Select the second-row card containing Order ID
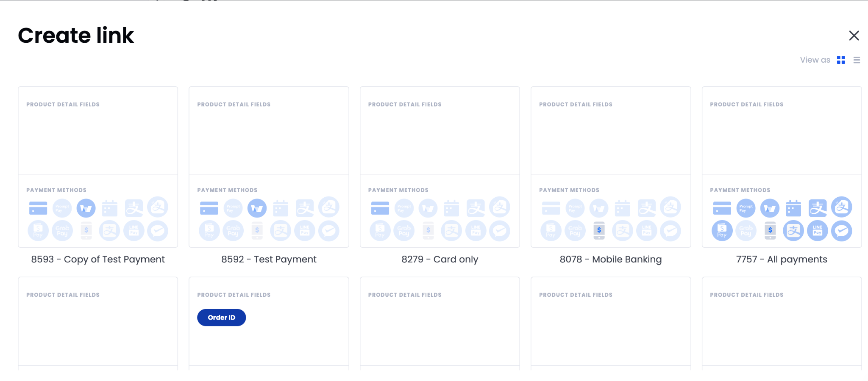 [269, 324]
